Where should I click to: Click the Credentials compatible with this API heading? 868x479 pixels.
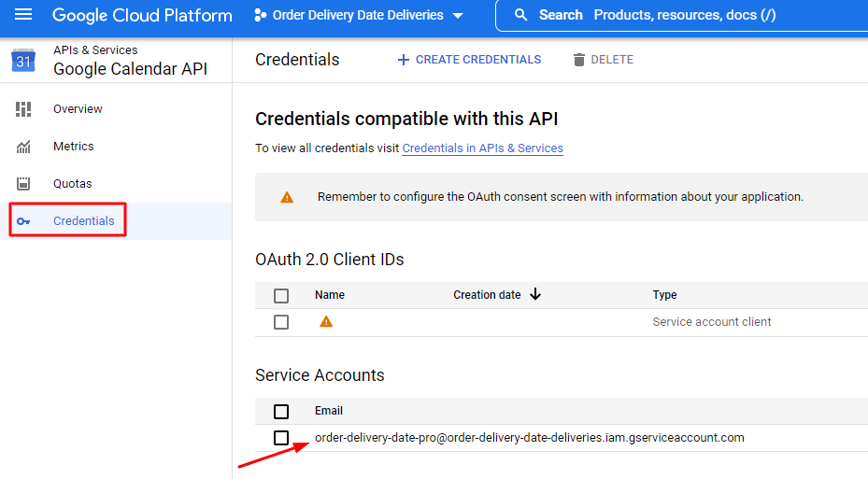(x=406, y=119)
